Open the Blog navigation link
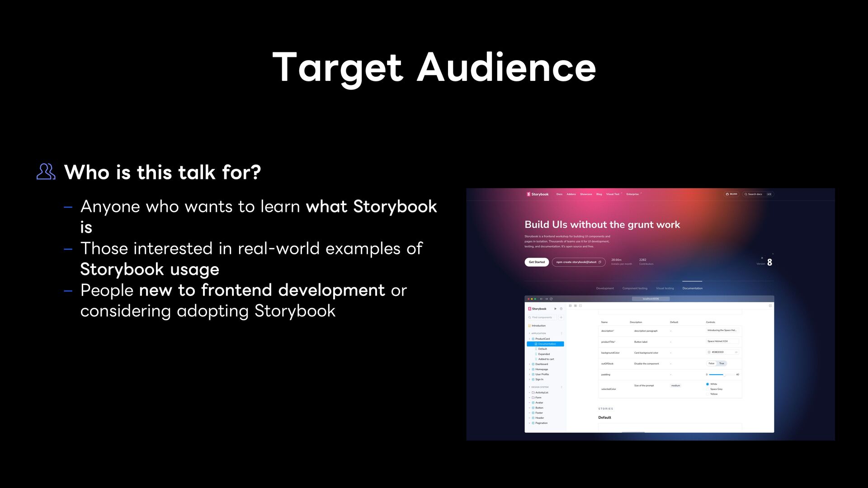The width and height of the screenshot is (868, 488). (x=599, y=194)
